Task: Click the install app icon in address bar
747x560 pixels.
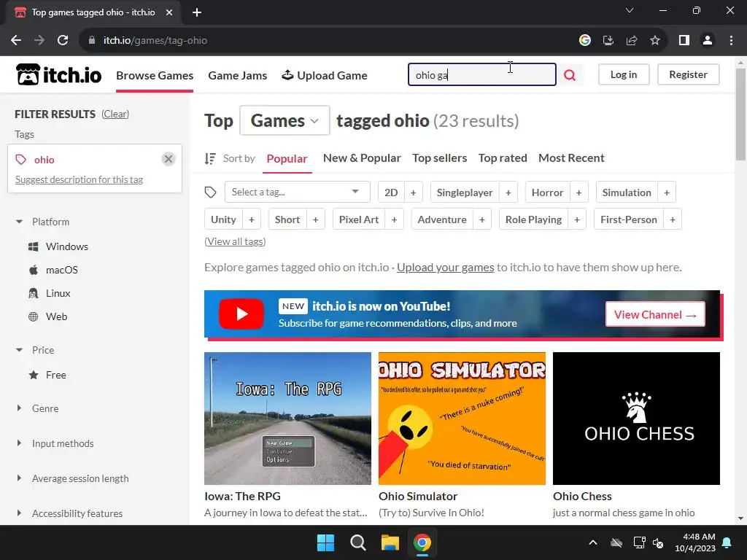Action: 608,41
